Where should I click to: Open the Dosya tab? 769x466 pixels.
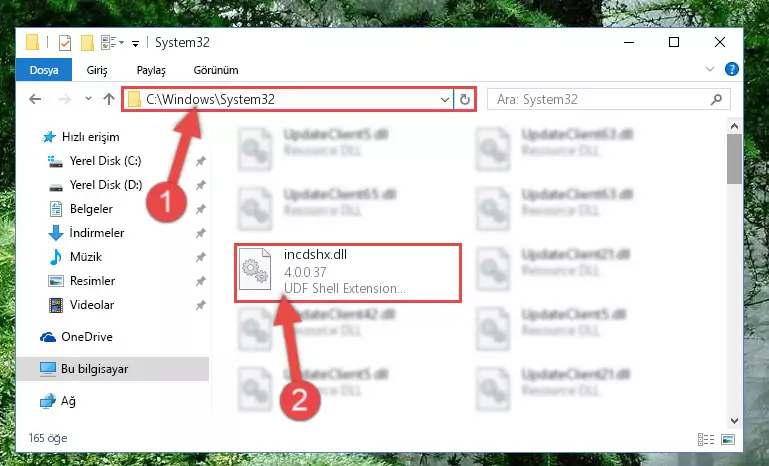tap(44, 70)
